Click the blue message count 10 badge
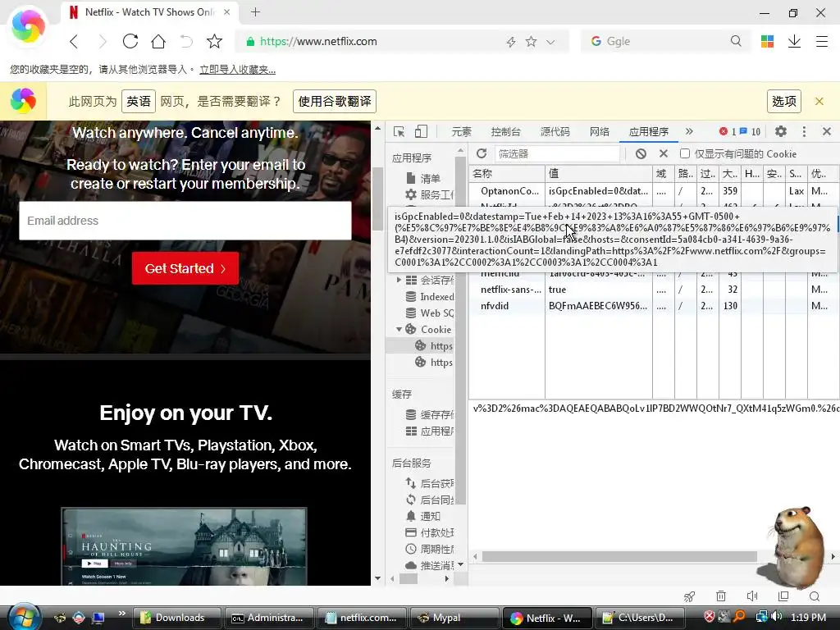The width and height of the screenshot is (840, 630). tap(750, 132)
